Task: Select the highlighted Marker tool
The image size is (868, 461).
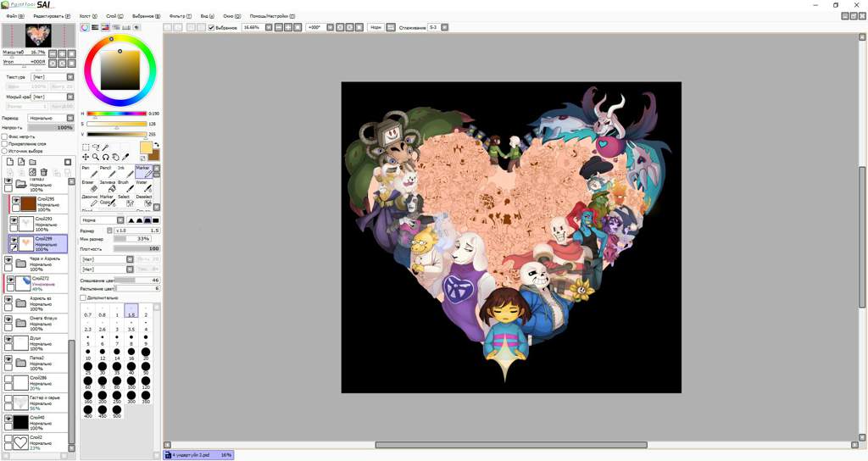Action: click(x=142, y=171)
